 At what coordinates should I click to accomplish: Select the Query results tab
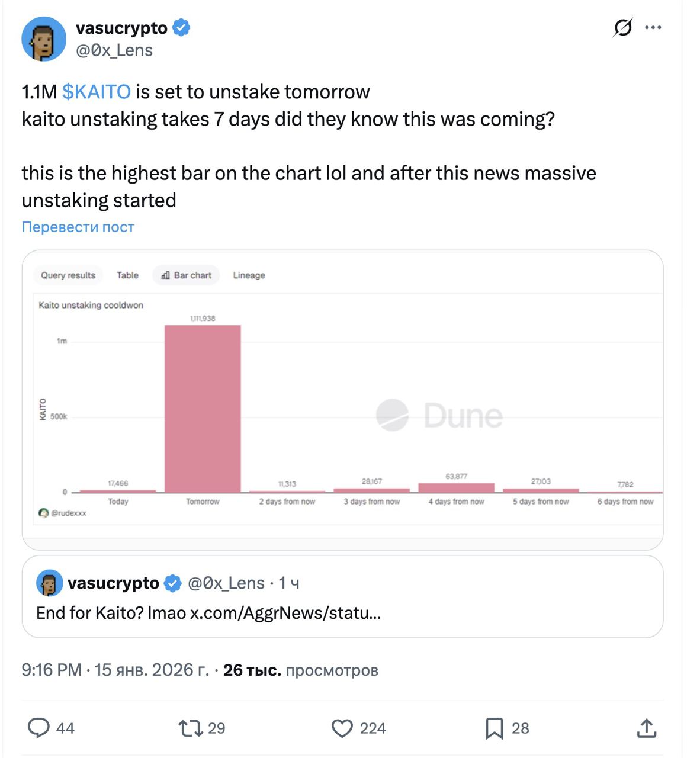(x=68, y=275)
